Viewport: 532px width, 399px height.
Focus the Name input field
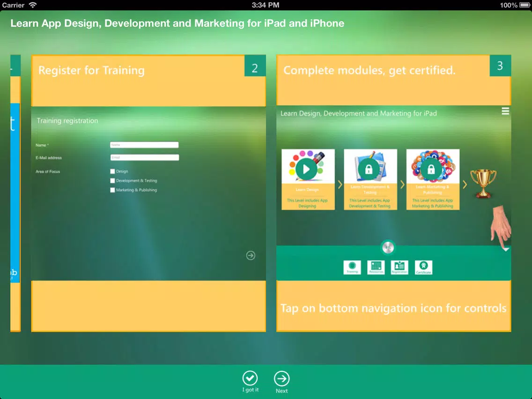click(145, 145)
